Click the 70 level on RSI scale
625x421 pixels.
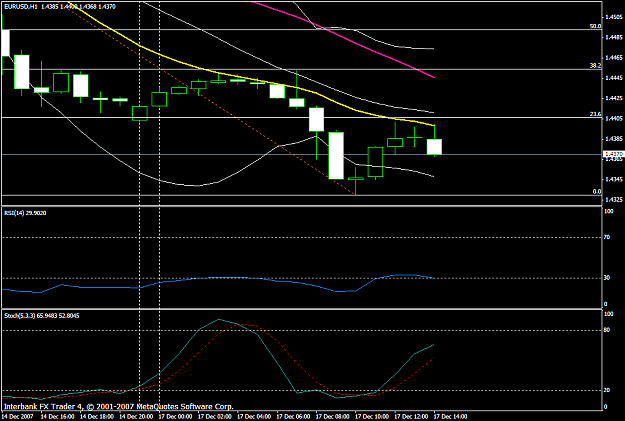[x=607, y=237]
